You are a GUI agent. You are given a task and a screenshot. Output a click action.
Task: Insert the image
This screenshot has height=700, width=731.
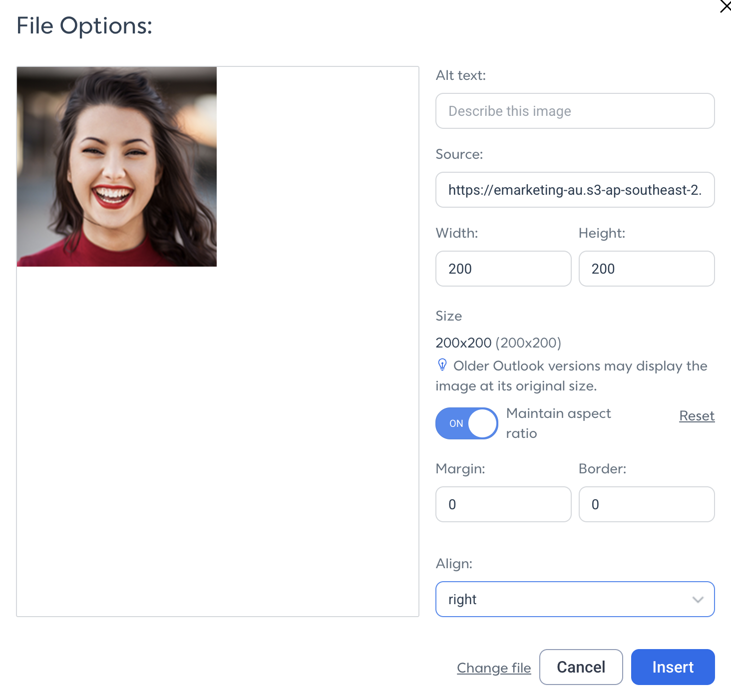click(x=673, y=667)
